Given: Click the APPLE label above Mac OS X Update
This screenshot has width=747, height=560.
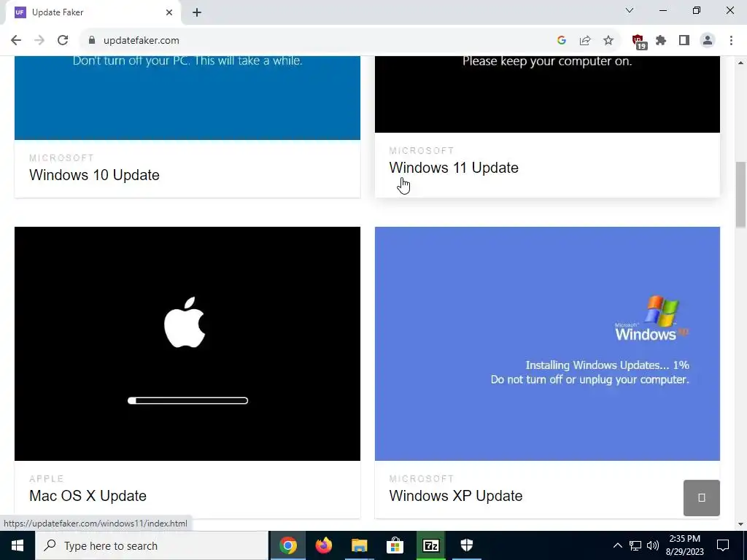Looking at the screenshot, I should (x=47, y=479).
